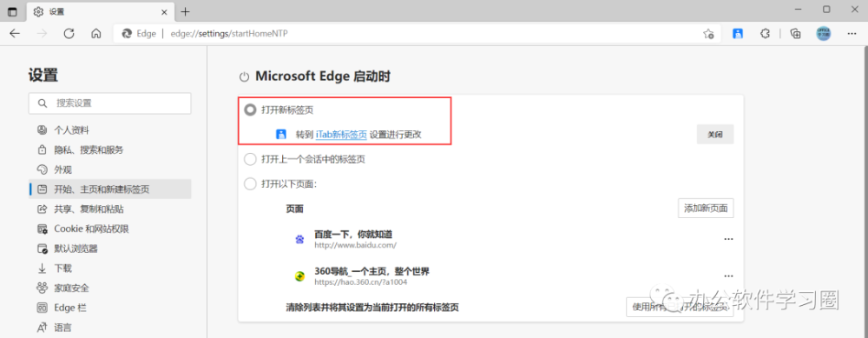Viewport: 868px width, 338px height.
Task: Select 打开上一个会话中的标签页 radio button
Action: point(250,160)
